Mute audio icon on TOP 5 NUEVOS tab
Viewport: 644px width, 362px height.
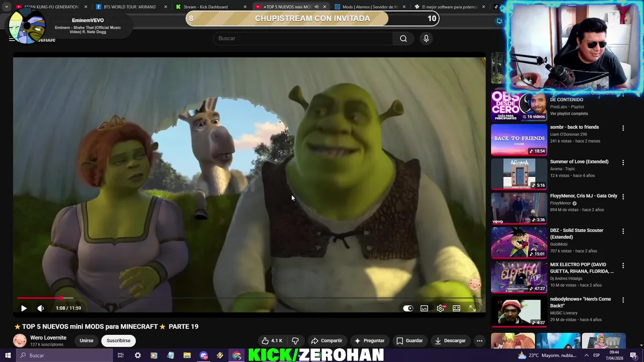(316, 7)
